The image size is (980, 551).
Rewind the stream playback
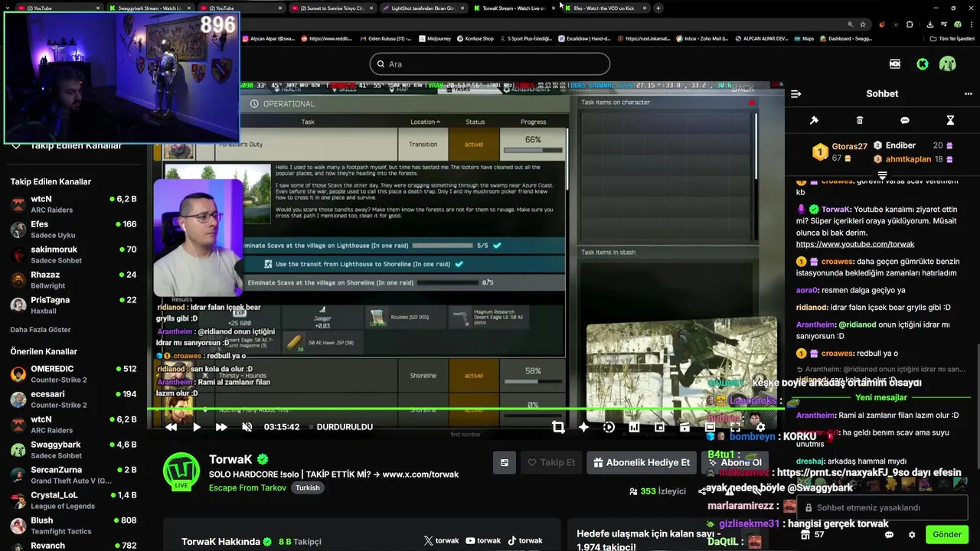[x=171, y=427]
